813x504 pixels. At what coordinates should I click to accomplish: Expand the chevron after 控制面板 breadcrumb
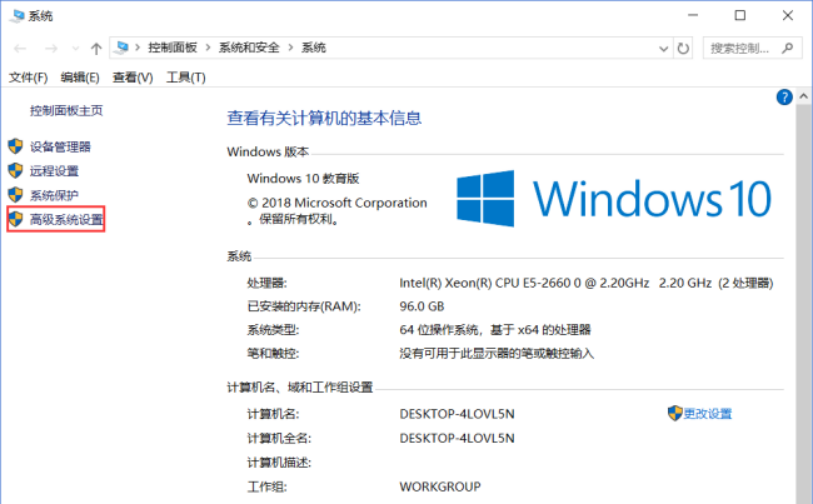click(208, 48)
